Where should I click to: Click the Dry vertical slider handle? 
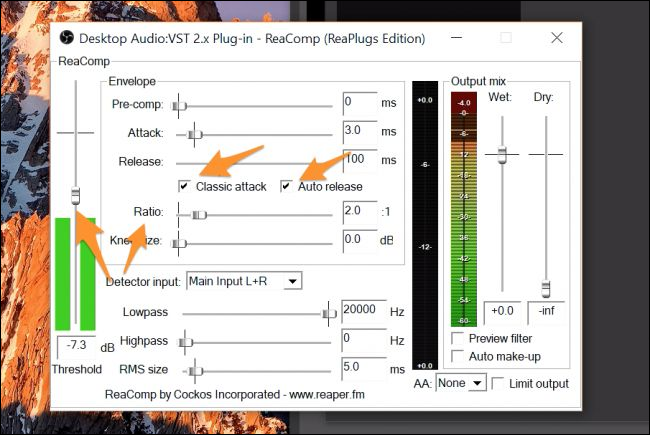click(546, 289)
